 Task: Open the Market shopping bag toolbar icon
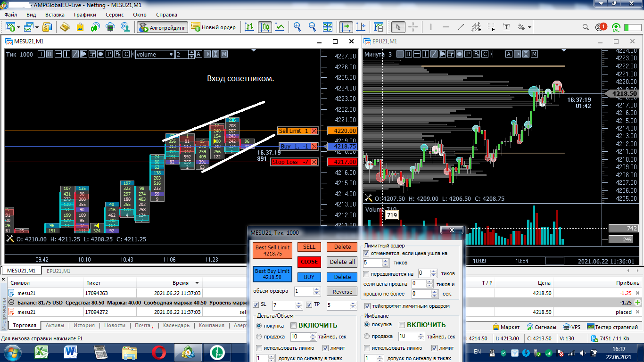(79, 27)
